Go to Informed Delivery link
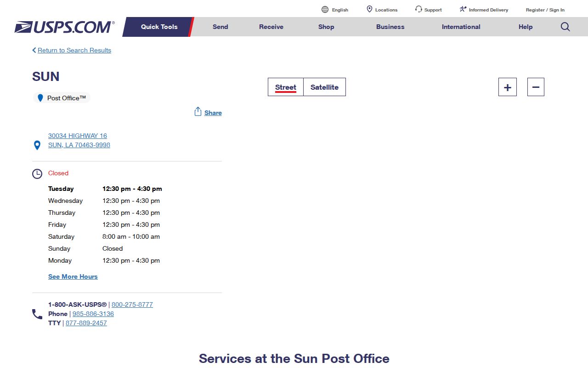 click(488, 10)
